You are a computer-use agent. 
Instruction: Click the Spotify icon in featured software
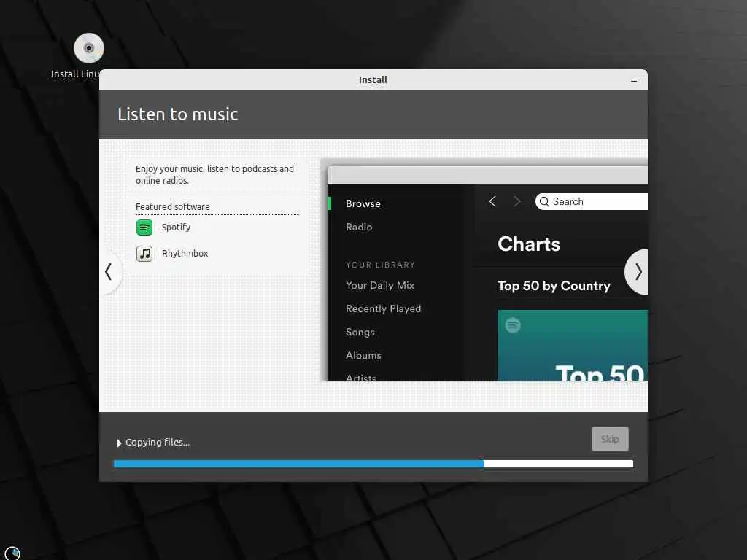pos(144,227)
